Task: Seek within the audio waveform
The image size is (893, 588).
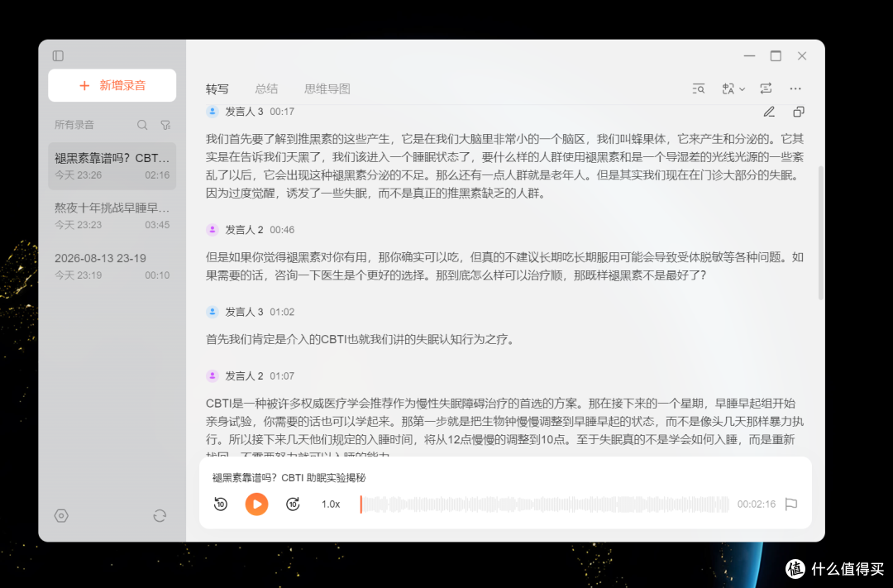Action: click(545, 504)
